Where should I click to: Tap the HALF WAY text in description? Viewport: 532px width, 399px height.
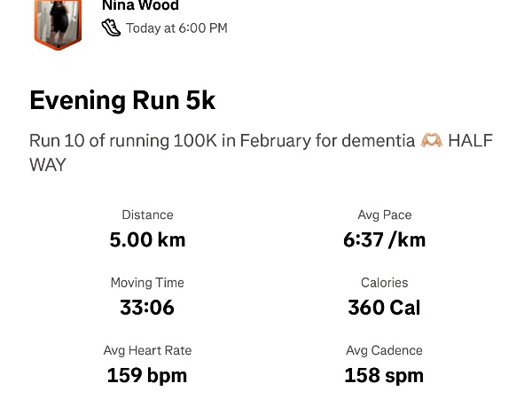(470, 141)
